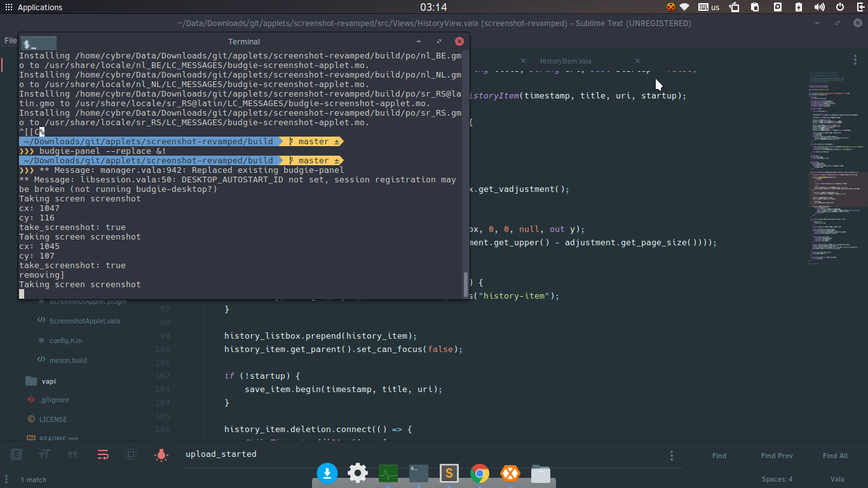Viewport: 868px width, 488px height.
Task: Click terminal text 'take_screenshot: true' under cy: 107
Action: click(72, 266)
